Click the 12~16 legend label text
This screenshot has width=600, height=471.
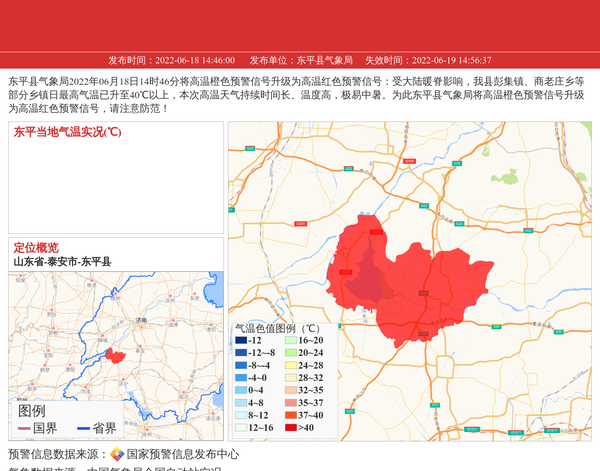tap(261, 428)
